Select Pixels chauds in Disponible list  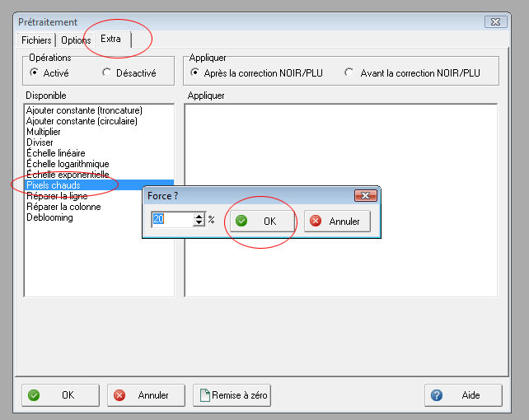[99, 185]
